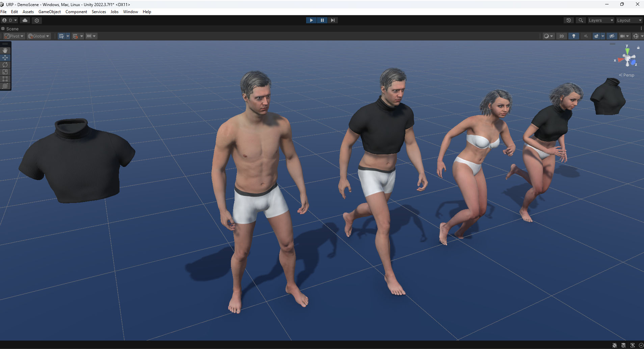Select the Hand view tool
The image size is (644, 349).
tap(5, 50)
